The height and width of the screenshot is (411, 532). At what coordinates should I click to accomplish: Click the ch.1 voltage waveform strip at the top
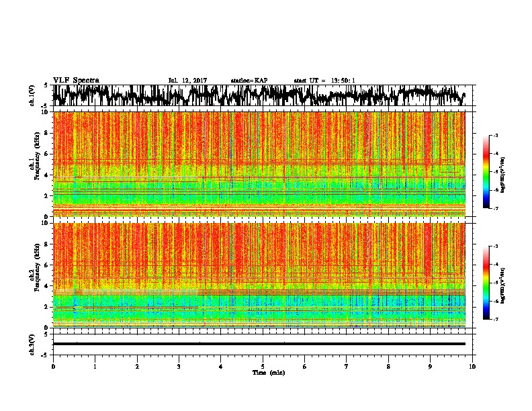pos(263,95)
